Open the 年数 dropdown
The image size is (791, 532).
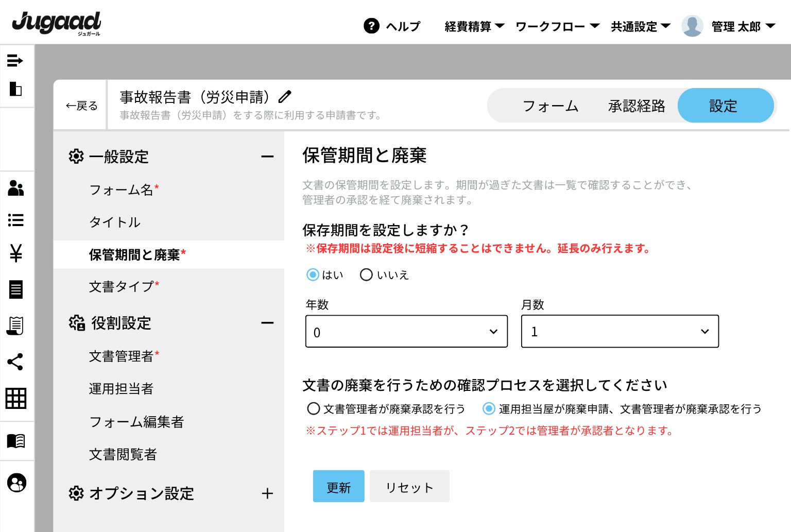pos(406,332)
